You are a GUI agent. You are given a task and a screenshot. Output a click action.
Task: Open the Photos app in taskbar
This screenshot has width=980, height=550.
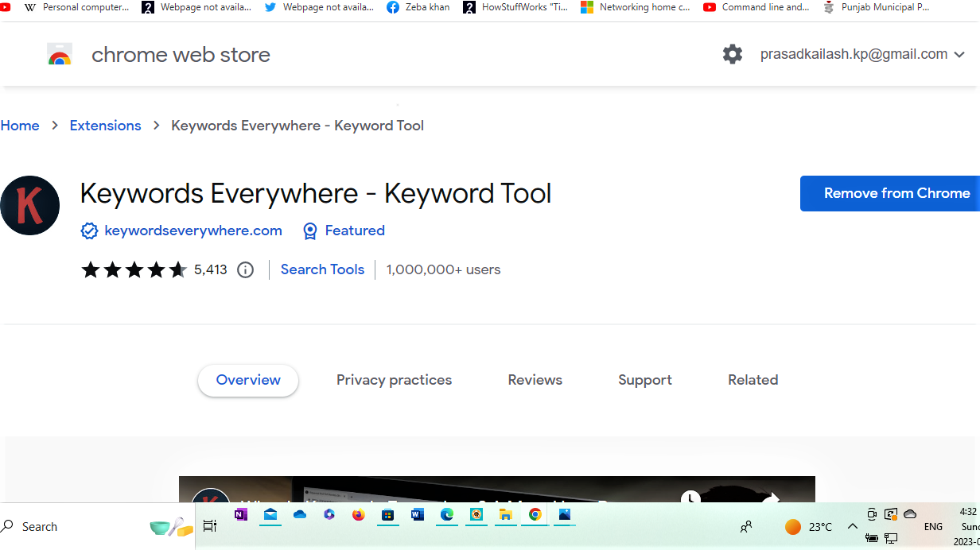565,515
